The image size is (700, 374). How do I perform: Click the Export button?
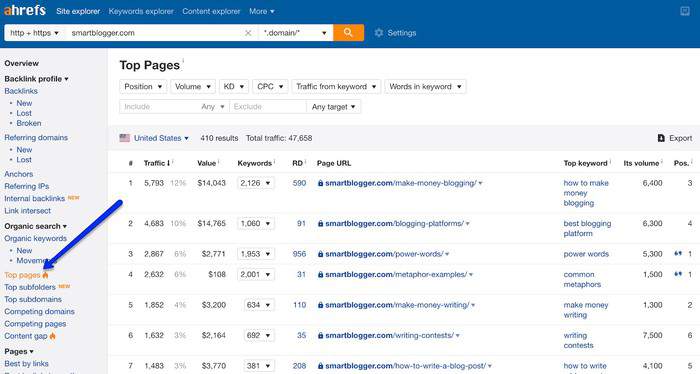tap(675, 138)
